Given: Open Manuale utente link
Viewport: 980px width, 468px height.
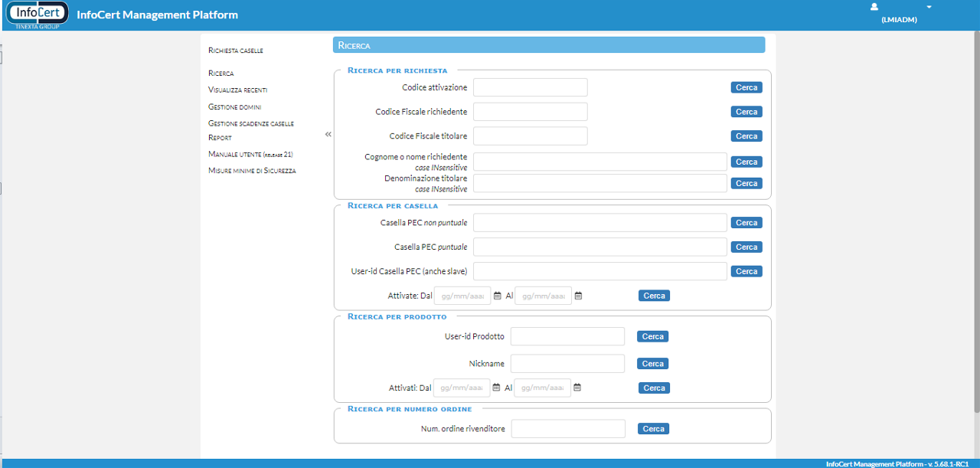Looking at the screenshot, I should pyautogui.click(x=250, y=154).
